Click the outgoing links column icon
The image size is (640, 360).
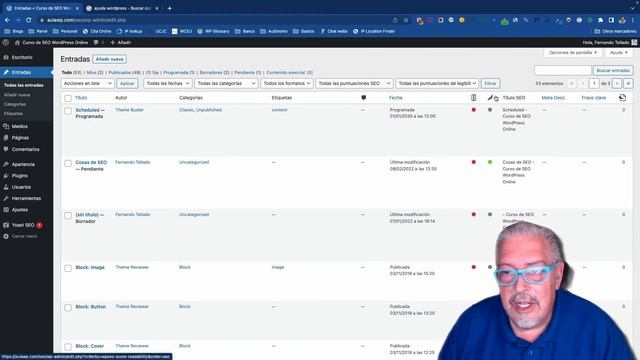coord(622,98)
